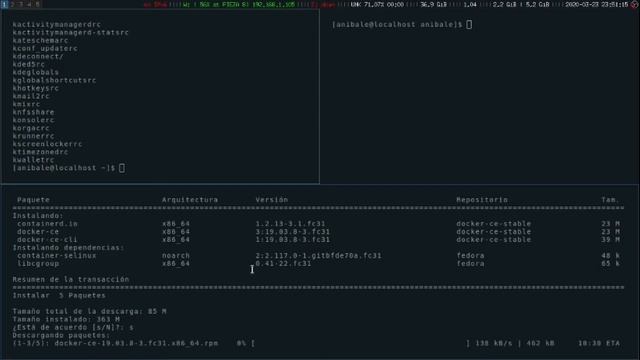Click korgacrc file name
This screenshot has height=360, width=640.
click(31, 128)
